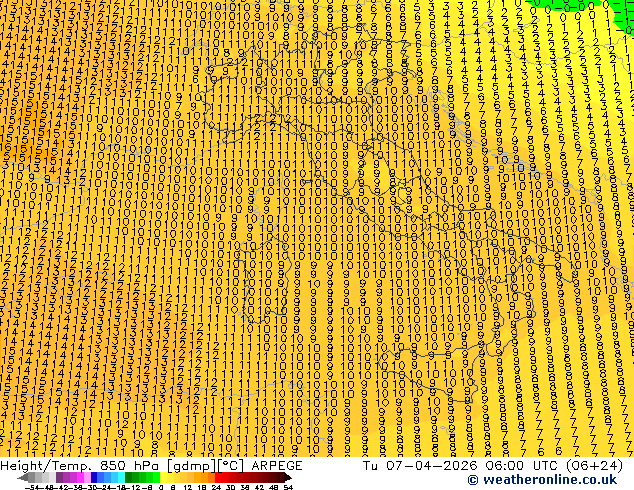Click the "Height/Temp. 850 hPa" title text
Image resolution: width=634 pixels, height=490 pixels.
pos(81,466)
